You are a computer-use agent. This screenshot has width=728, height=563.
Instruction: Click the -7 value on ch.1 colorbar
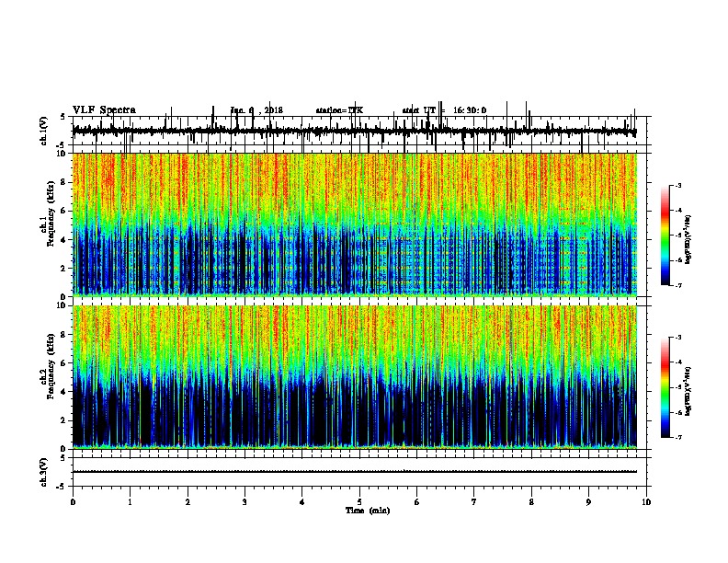point(678,285)
